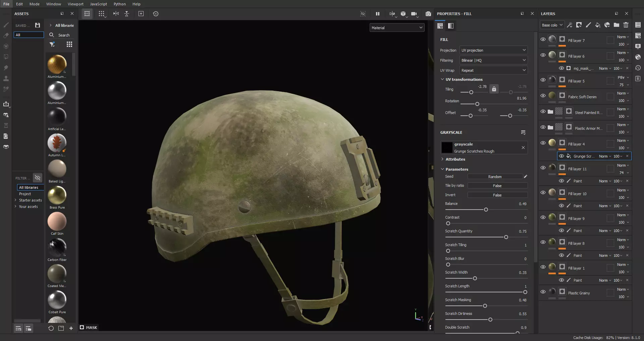
Task: Toggle visibility of Fabric Soft Denim layer
Action: (543, 96)
